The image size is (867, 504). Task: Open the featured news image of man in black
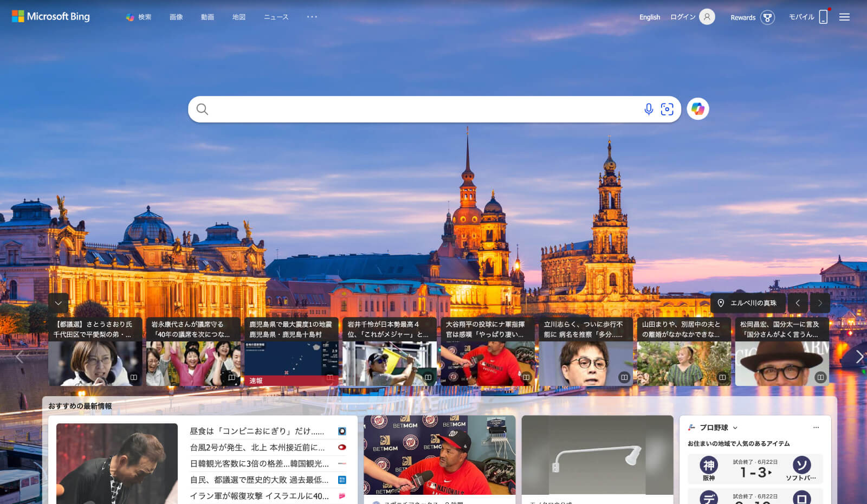coord(117,464)
